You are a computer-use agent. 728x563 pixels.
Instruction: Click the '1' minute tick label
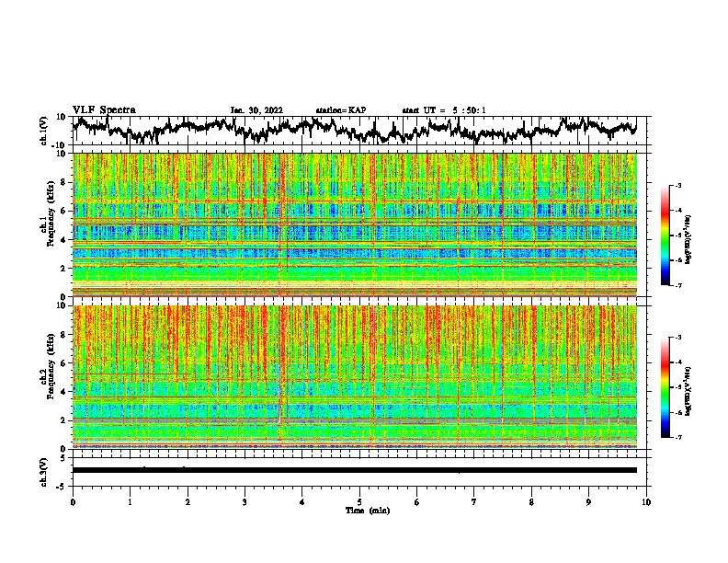point(130,502)
